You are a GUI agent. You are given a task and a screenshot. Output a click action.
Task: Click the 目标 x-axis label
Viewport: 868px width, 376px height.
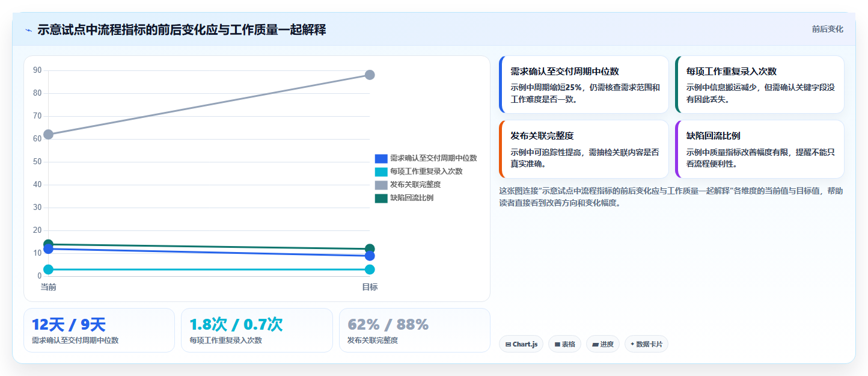[370, 287]
